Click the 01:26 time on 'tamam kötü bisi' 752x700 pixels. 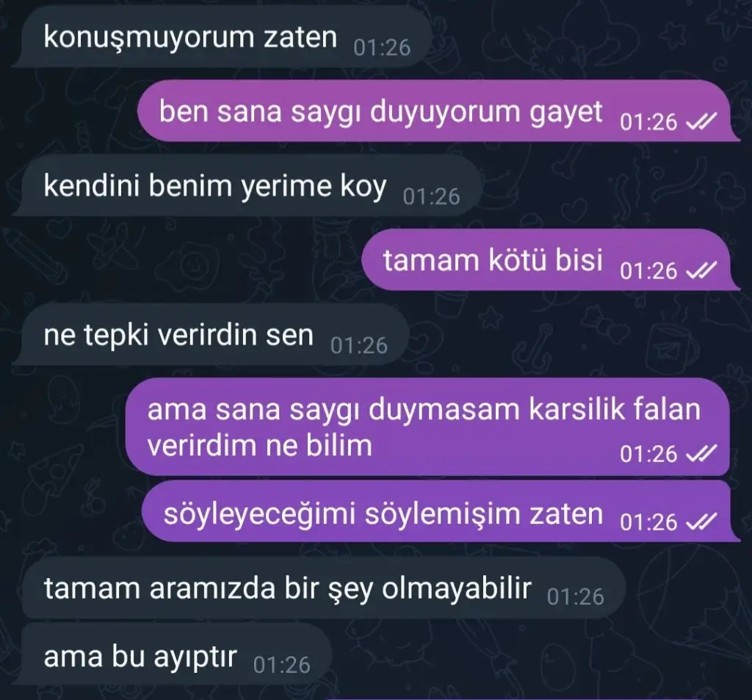coord(648,271)
